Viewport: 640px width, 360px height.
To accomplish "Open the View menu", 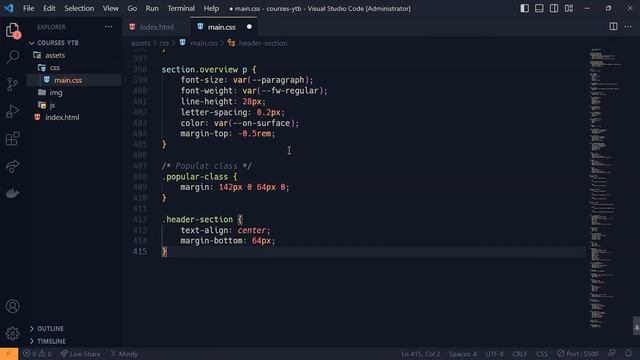I will 111,8.
